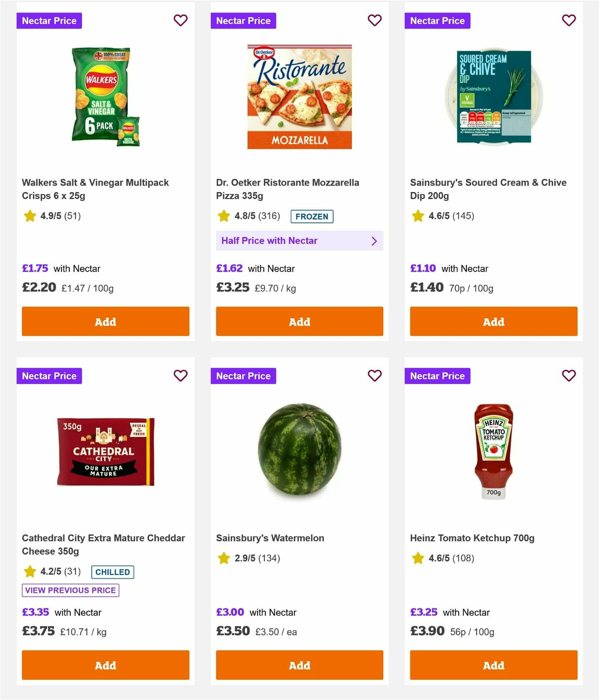Image resolution: width=599 pixels, height=700 pixels.
Task: Add the Sainsbury's Watermelon to basket
Action: (299, 665)
